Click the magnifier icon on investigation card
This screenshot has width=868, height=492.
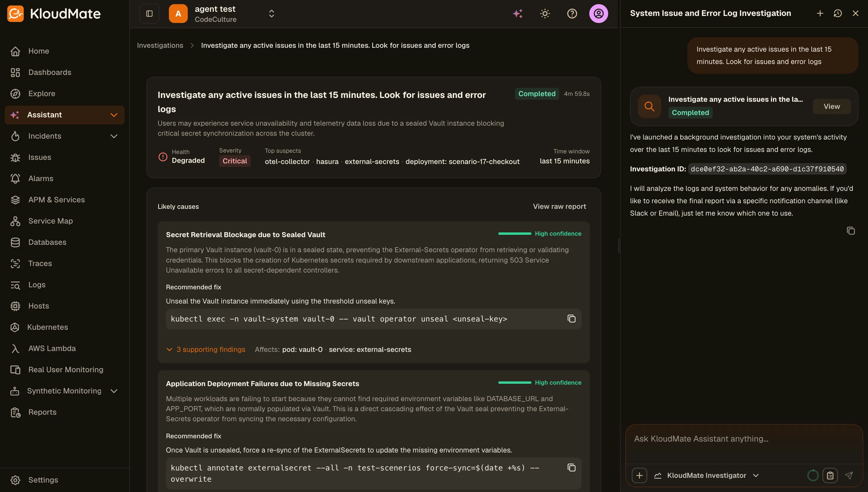(649, 106)
